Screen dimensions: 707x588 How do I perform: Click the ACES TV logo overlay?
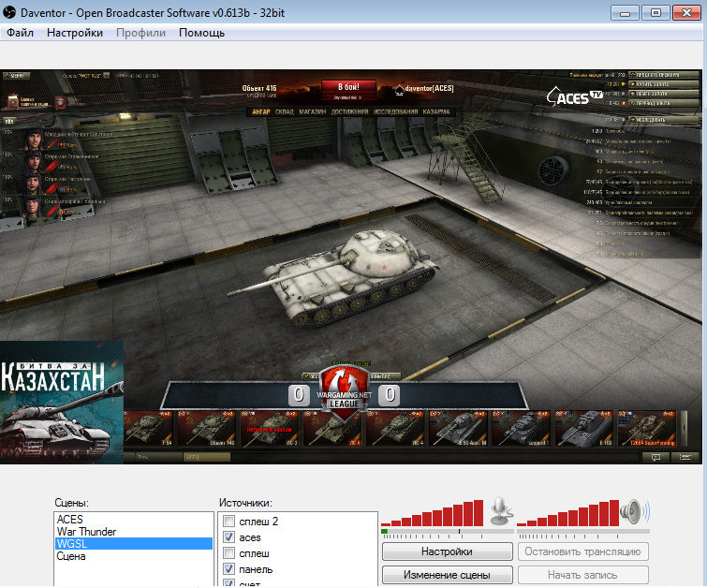575,97
